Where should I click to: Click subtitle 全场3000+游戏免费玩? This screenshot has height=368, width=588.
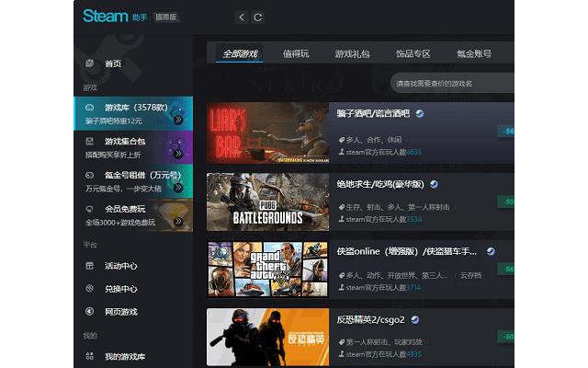(120, 223)
